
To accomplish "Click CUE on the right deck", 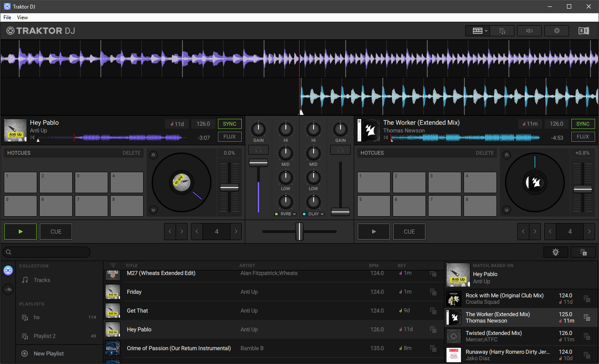I will point(409,232).
